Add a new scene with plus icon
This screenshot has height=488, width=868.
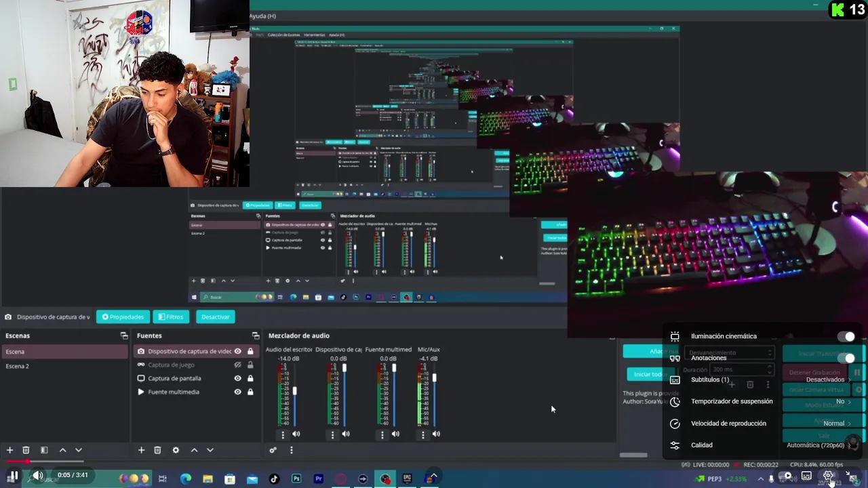tap(9, 450)
